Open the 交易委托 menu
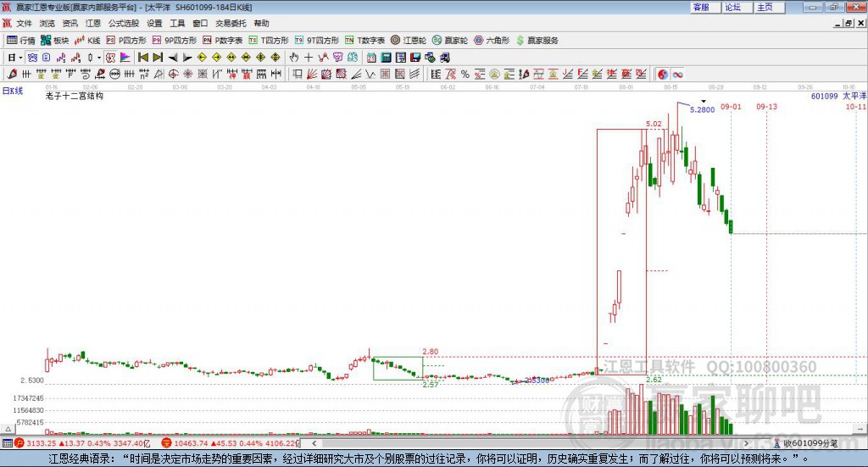Viewport: 868px width, 467px height. (x=231, y=23)
